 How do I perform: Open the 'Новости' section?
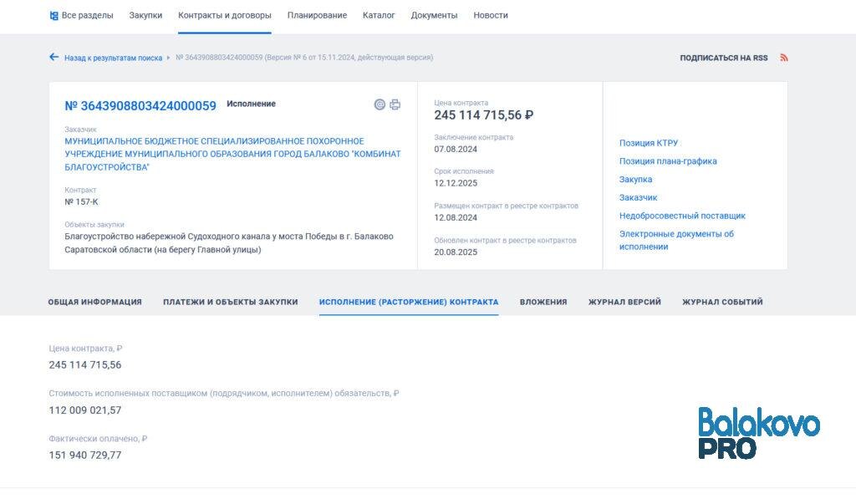[491, 14]
